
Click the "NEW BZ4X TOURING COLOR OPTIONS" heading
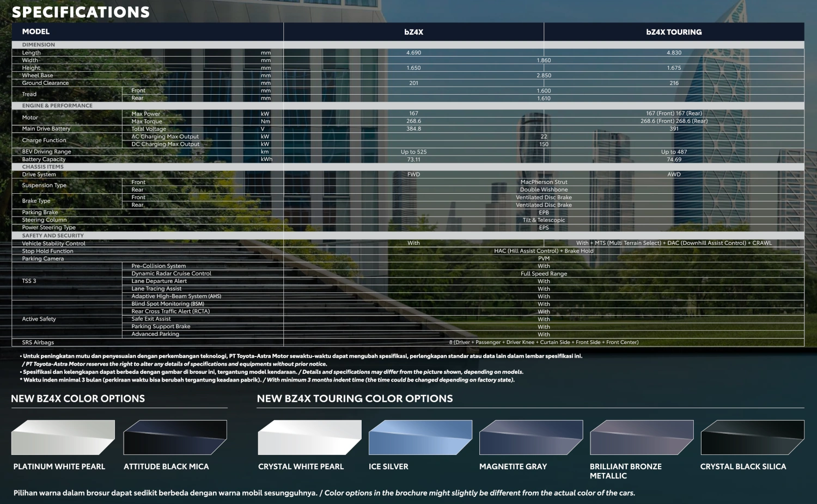click(355, 398)
